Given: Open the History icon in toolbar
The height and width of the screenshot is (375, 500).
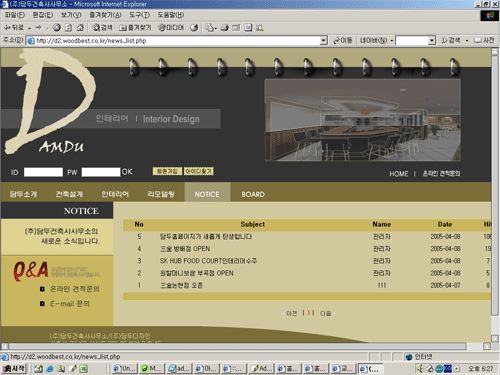Looking at the screenshot, I should point(194,28).
